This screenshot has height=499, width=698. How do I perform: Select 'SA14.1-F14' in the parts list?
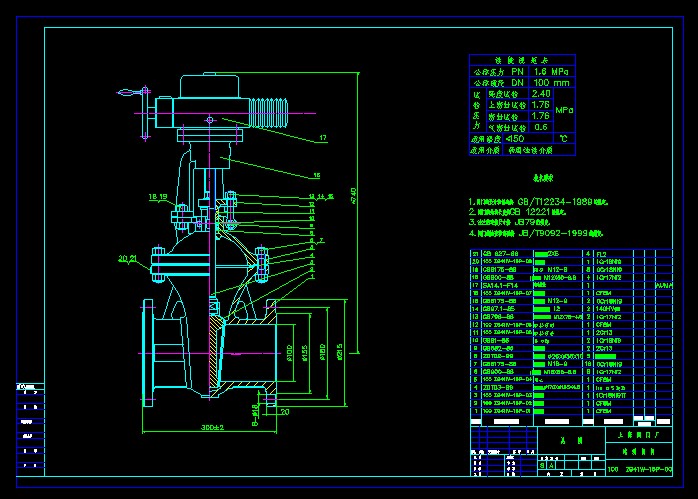click(500, 285)
